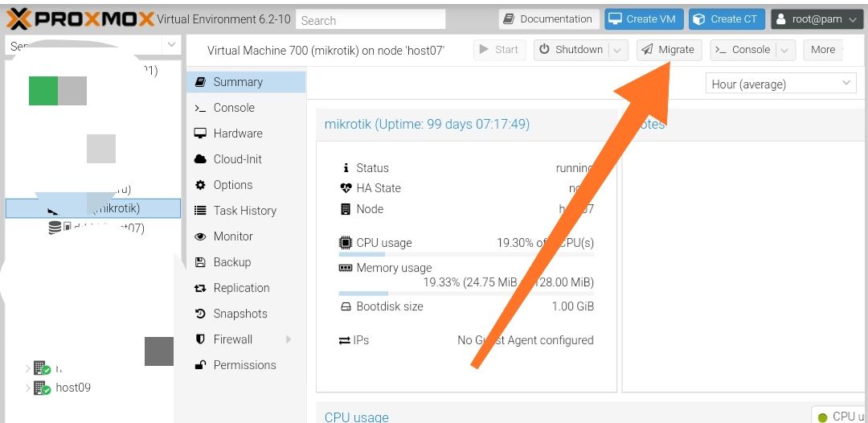
Task: Open the server view dropdown
Action: click(x=171, y=44)
